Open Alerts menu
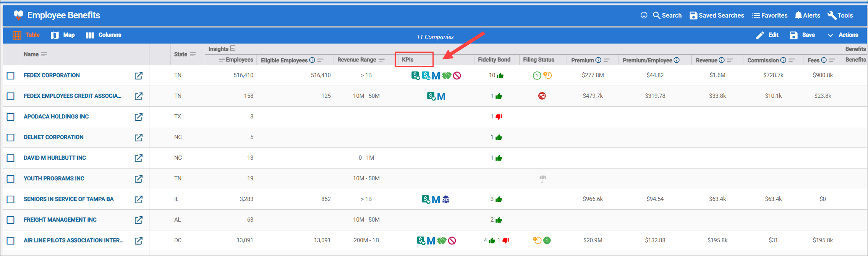This screenshot has width=868, height=256. coord(807,15)
